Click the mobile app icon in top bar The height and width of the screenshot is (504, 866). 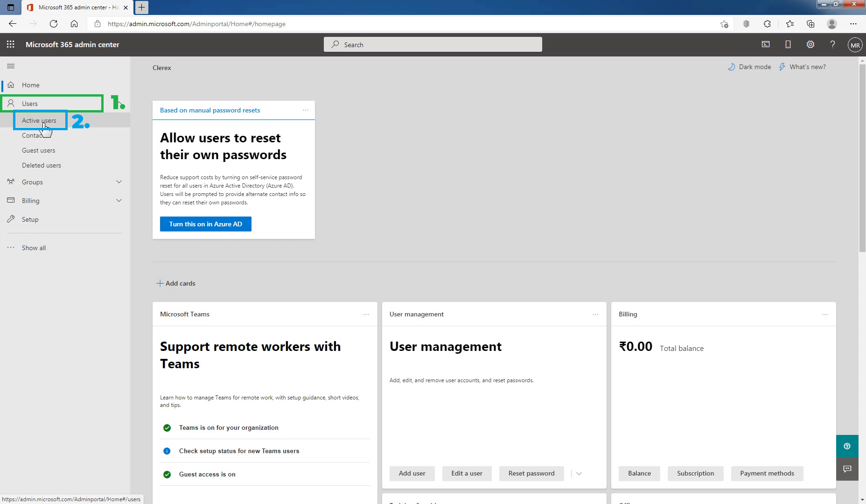coord(788,44)
